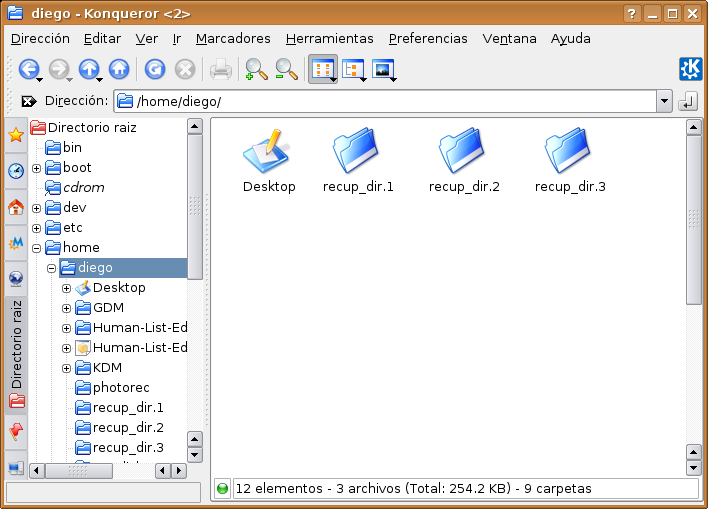The height and width of the screenshot is (509, 708).
Task: Select photorec folder in the tree
Action: click(x=112, y=388)
